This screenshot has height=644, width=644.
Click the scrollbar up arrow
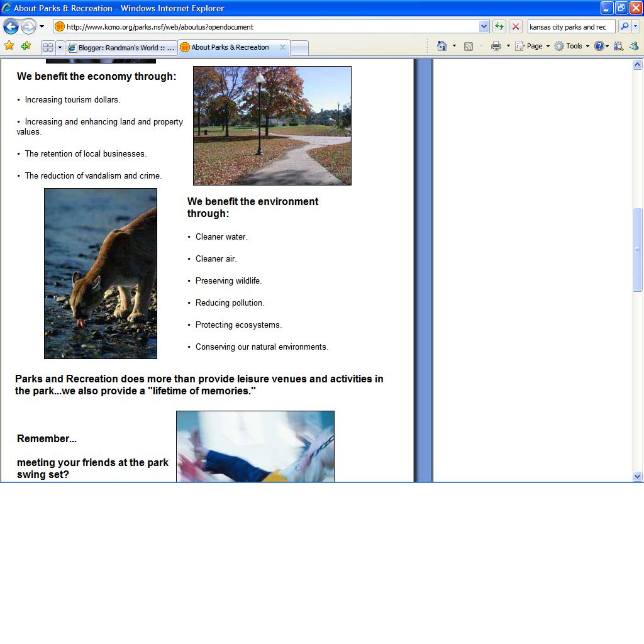(x=637, y=65)
